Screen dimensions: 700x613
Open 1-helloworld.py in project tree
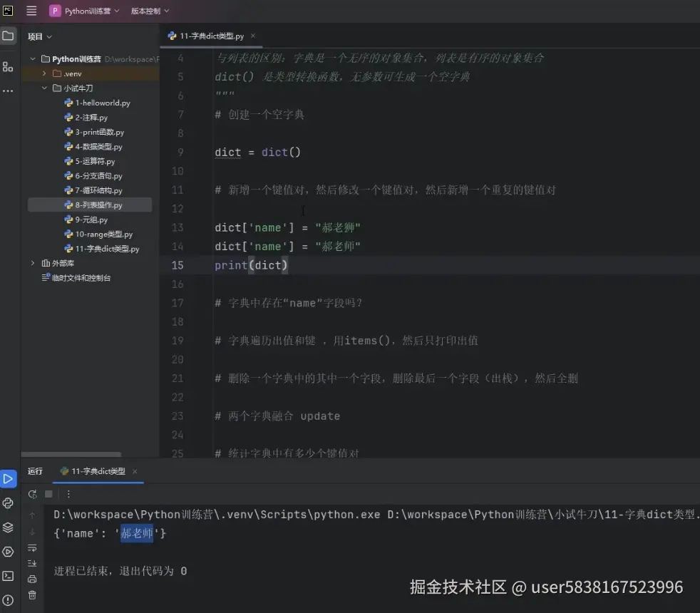[x=98, y=103]
